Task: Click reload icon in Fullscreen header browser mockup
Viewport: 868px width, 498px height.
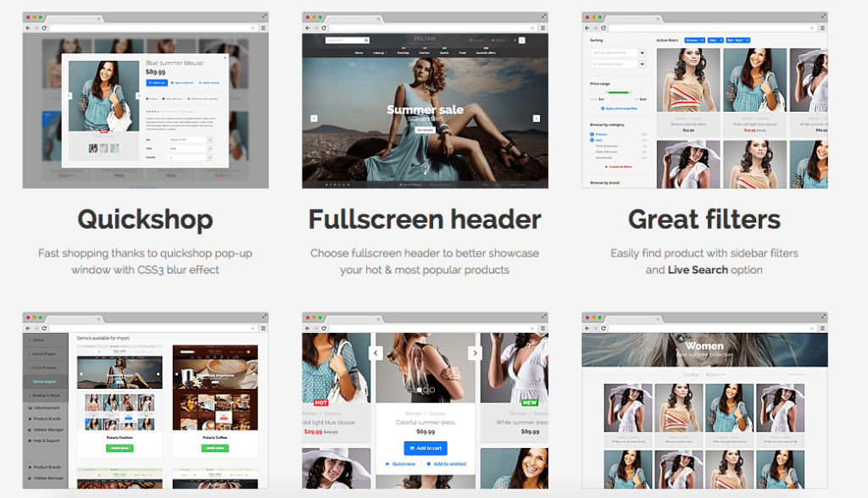Action: 324,28
